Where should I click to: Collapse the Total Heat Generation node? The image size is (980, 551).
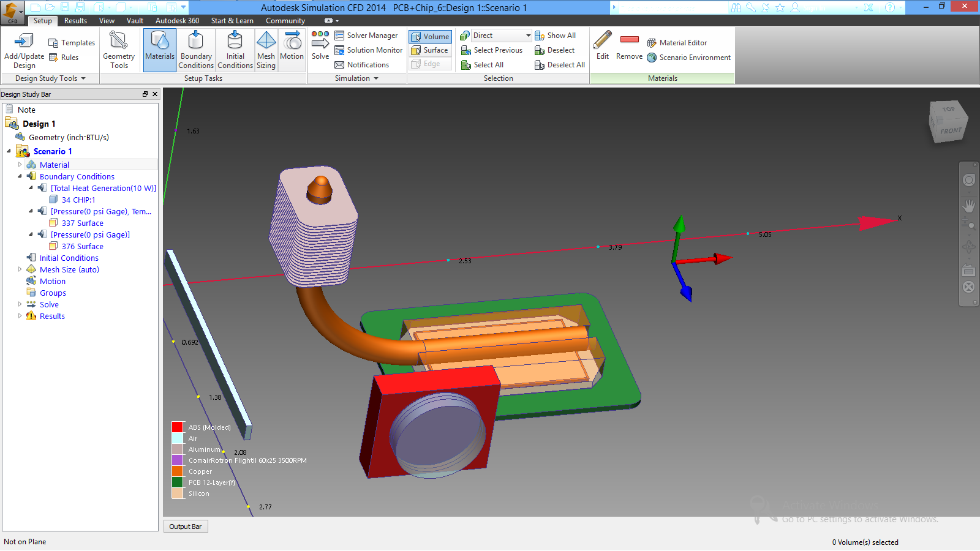31,188
